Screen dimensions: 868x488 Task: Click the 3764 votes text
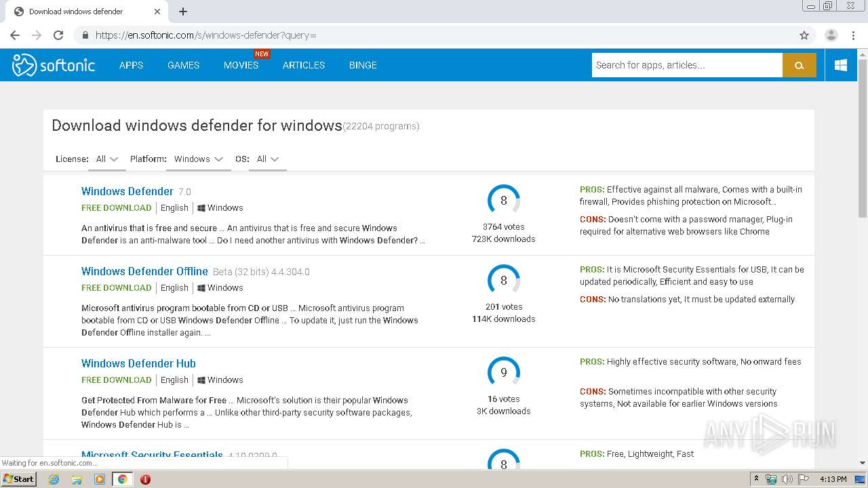(504, 227)
